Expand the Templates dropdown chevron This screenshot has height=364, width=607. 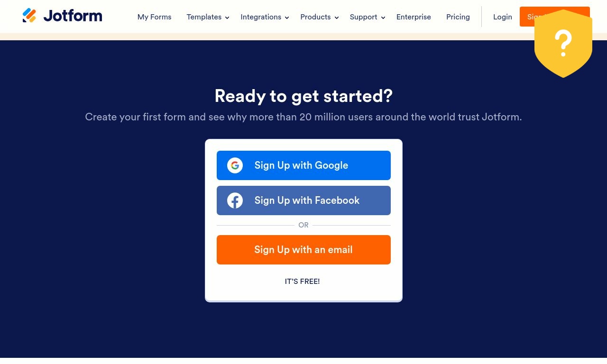click(x=227, y=18)
